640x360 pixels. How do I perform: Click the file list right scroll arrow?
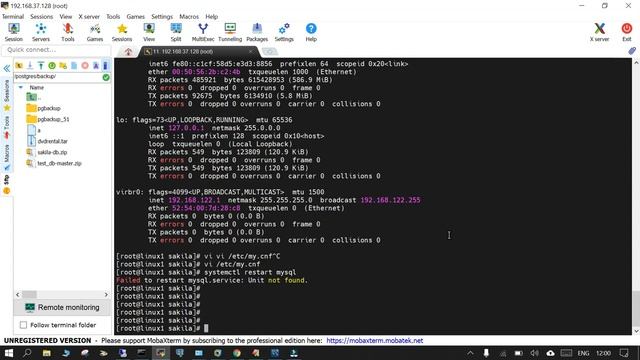click(106, 294)
